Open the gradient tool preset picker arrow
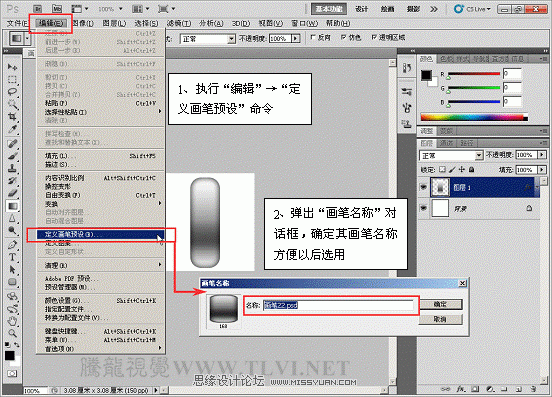552x397 pixels. (27, 38)
